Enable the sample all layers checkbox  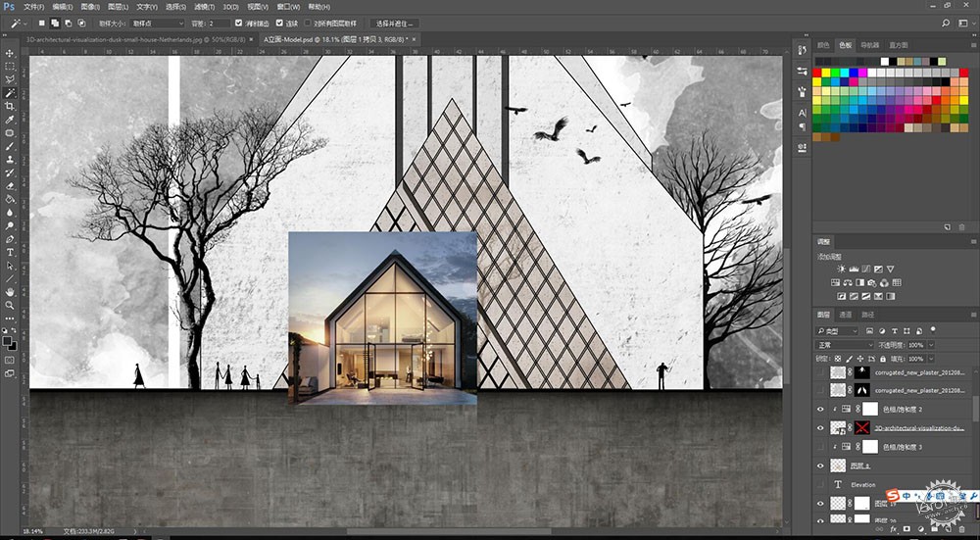(x=308, y=24)
